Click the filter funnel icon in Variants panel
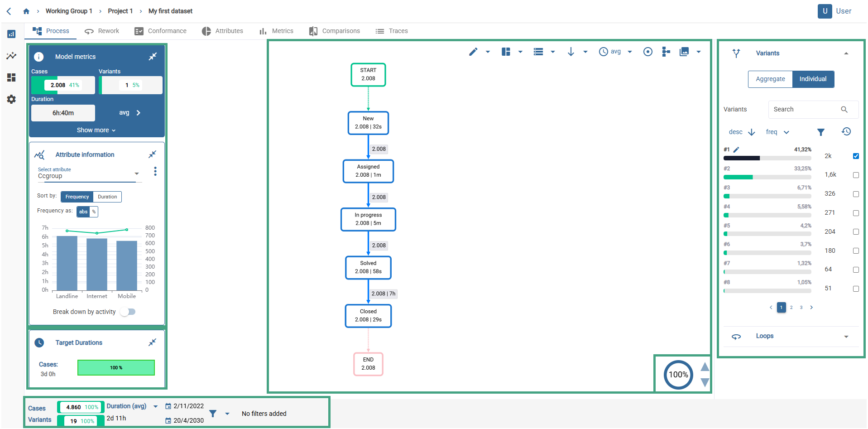 (x=821, y=132)
